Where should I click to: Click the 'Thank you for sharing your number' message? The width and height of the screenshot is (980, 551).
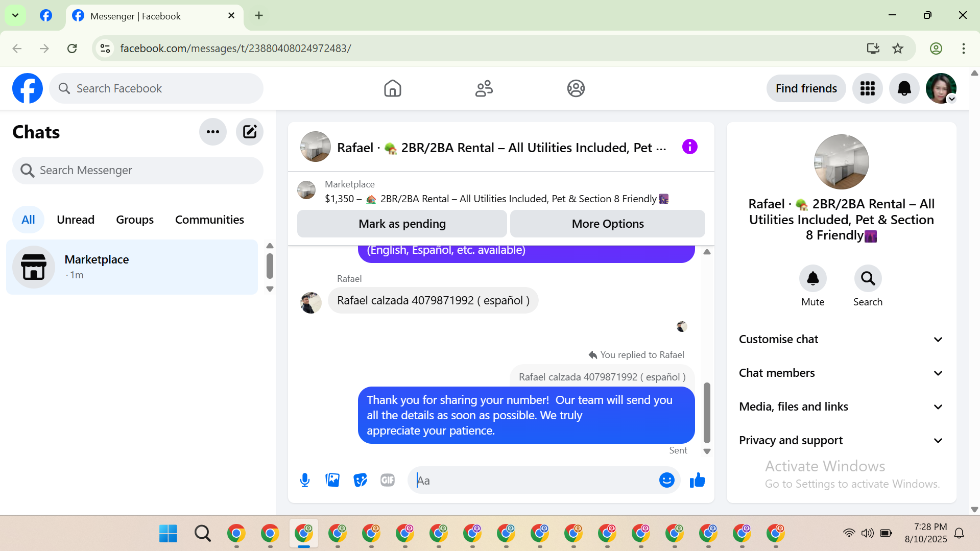point(526,415)
